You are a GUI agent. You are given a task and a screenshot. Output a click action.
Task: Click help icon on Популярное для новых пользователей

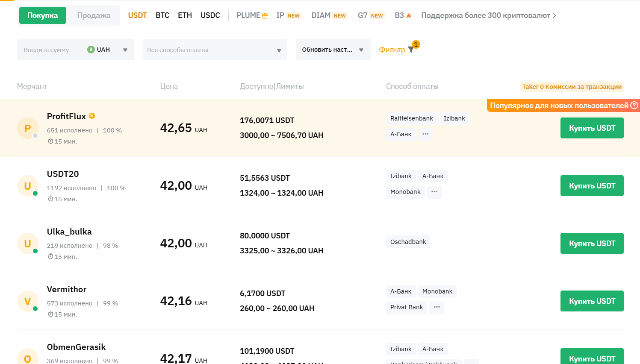634,105
